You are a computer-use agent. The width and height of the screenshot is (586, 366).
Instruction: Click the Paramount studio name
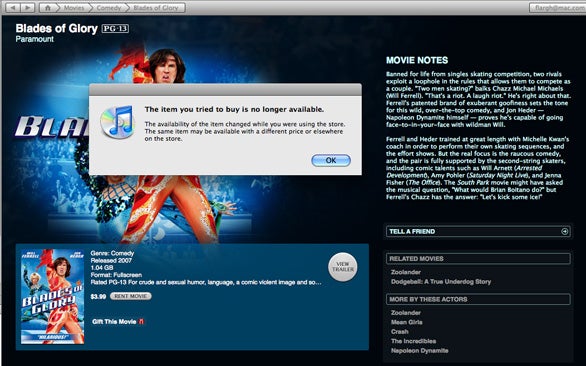point(35,39)
